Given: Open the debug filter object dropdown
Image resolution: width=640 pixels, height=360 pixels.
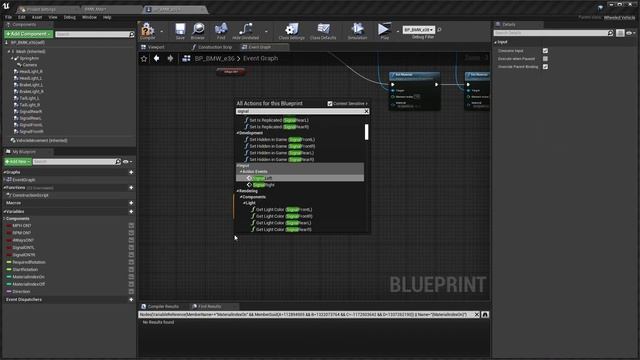Looking at the screenshot, I should [x=418, y=30].
